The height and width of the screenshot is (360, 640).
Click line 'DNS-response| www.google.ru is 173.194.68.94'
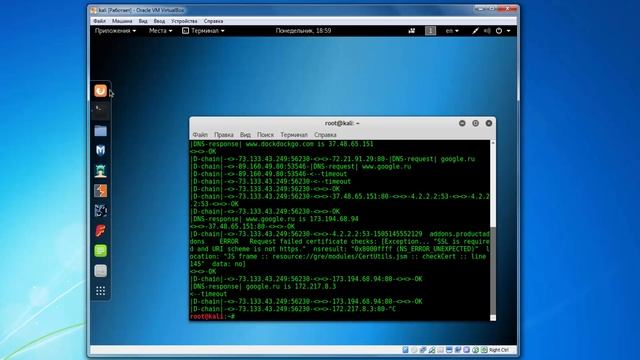coord(274,219)
